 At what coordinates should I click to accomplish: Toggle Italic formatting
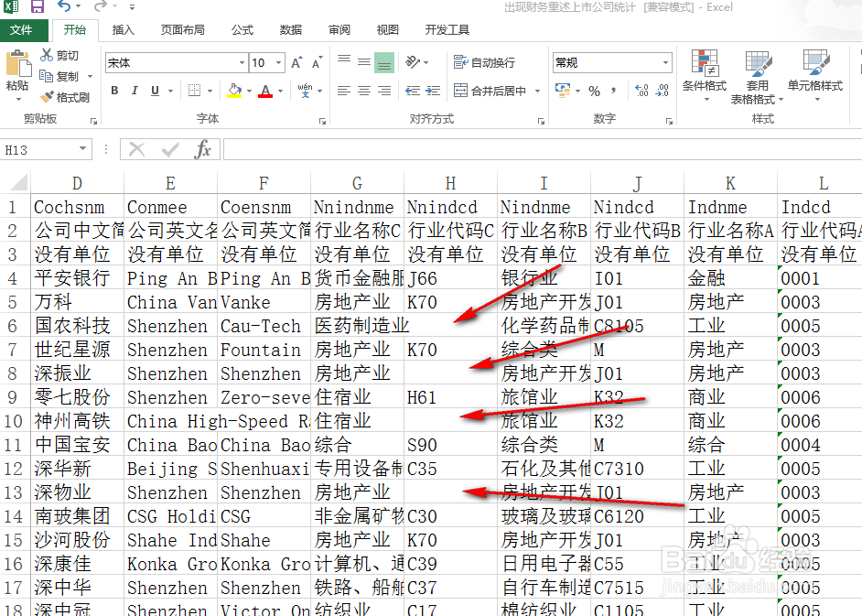(135, 91)
